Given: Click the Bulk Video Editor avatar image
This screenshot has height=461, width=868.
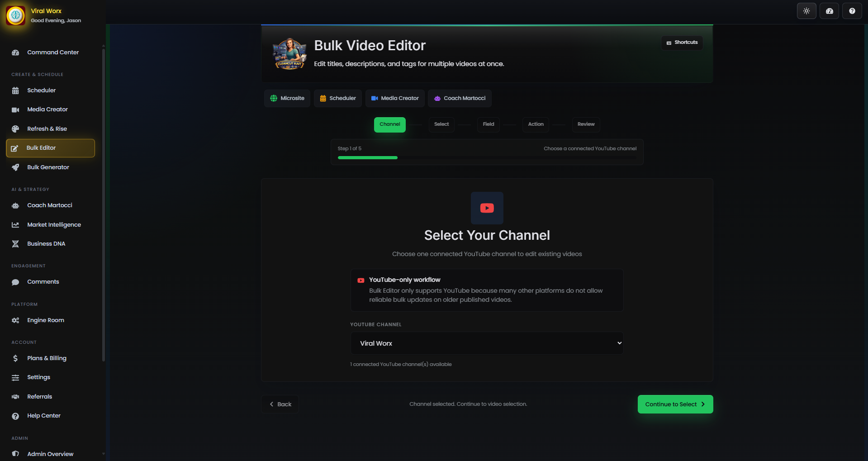Looking at the screenshot, I should click(x=289, y=54).
